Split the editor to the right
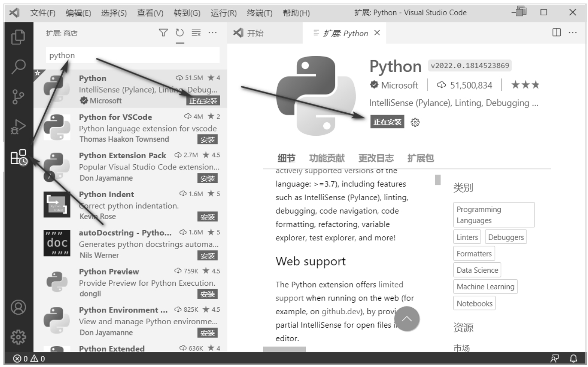This screenshot has height=367, width=588. click(x=556, y=33)
